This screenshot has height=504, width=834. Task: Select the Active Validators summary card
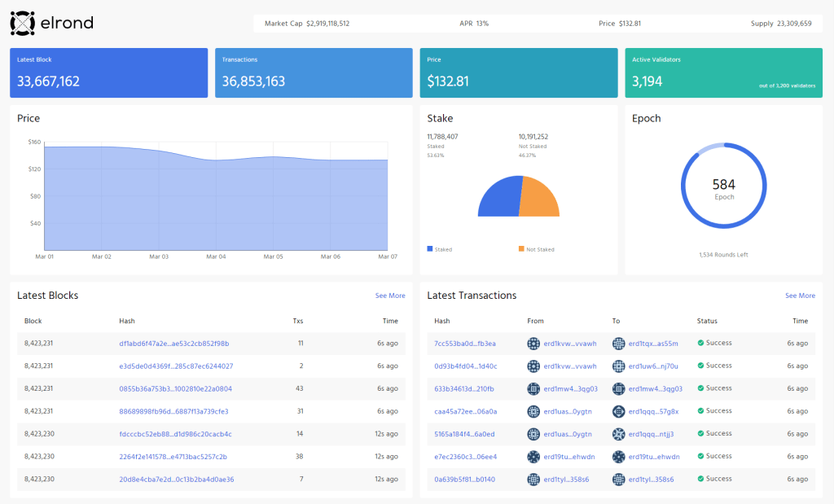[x=723, y=73]
